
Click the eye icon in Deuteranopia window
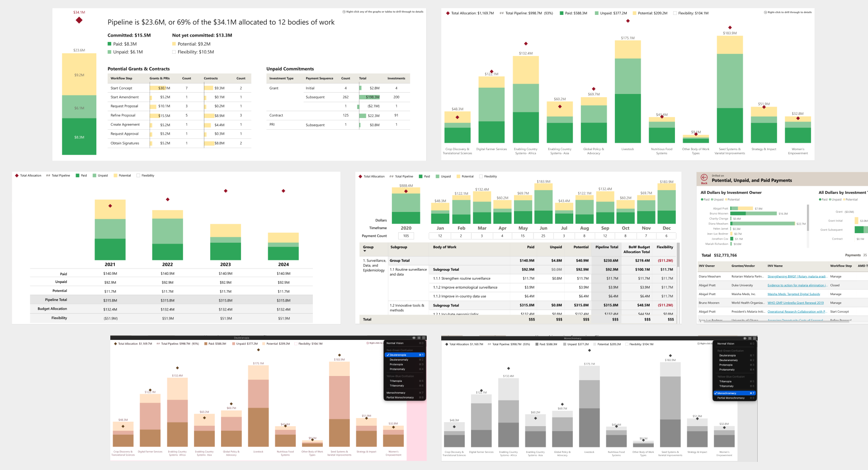click(414, 338)
